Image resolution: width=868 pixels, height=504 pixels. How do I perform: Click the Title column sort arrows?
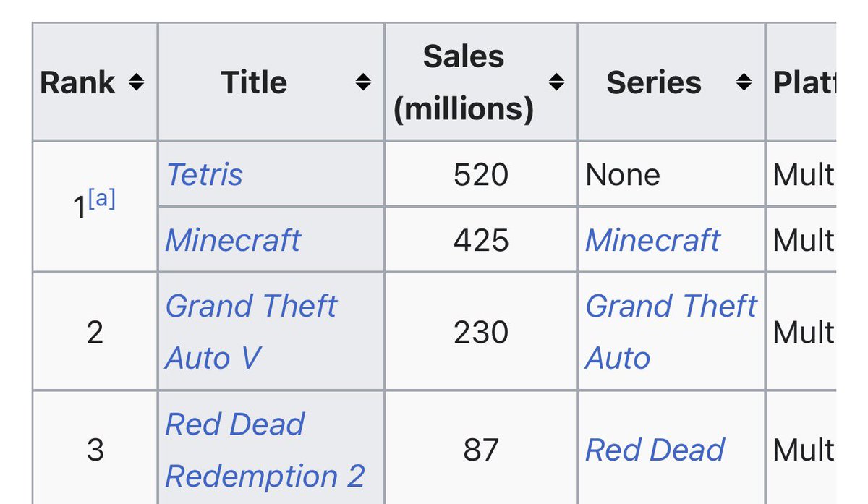pyautogui.click(x=363, y=83)
